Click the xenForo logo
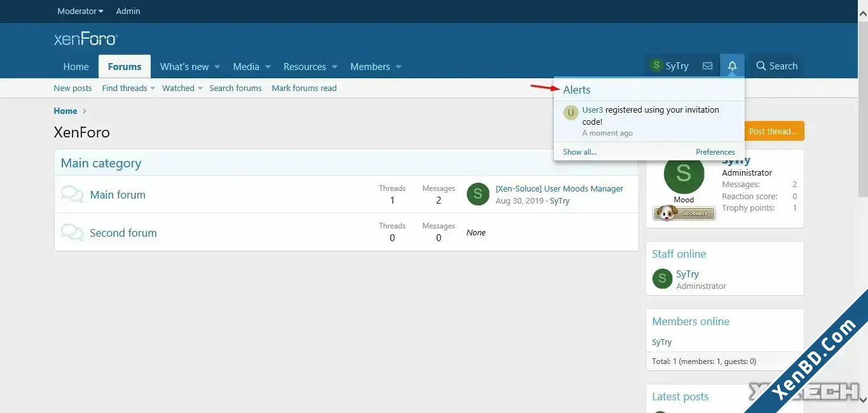Viewport: 868px width, 413px height. pos(85,39)
